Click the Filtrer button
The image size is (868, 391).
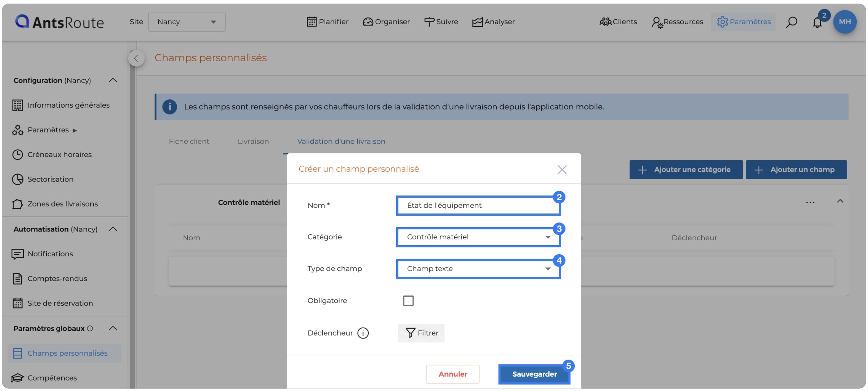(x=421, y=333)
